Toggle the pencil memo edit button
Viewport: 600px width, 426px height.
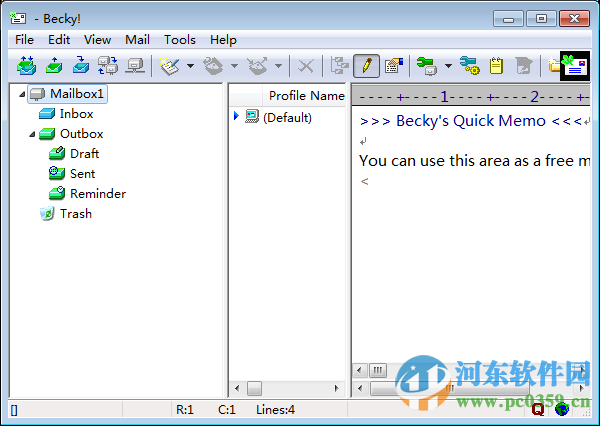click(366, 66)
